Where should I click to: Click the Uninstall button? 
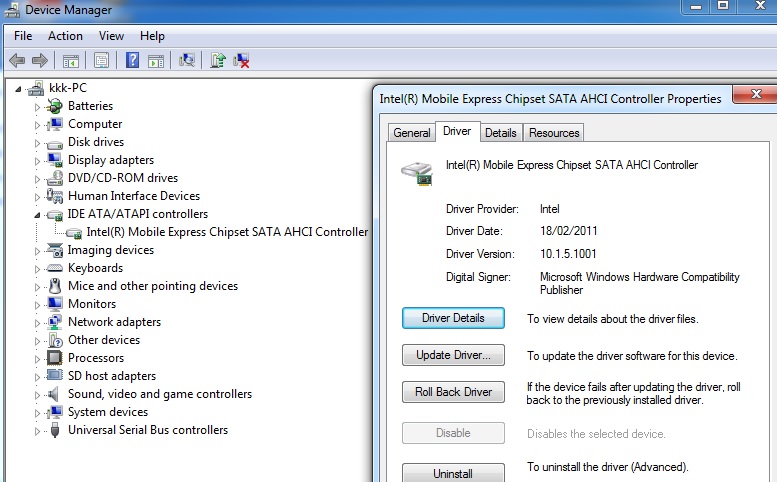pyautogui.click(x=453, y=473)
